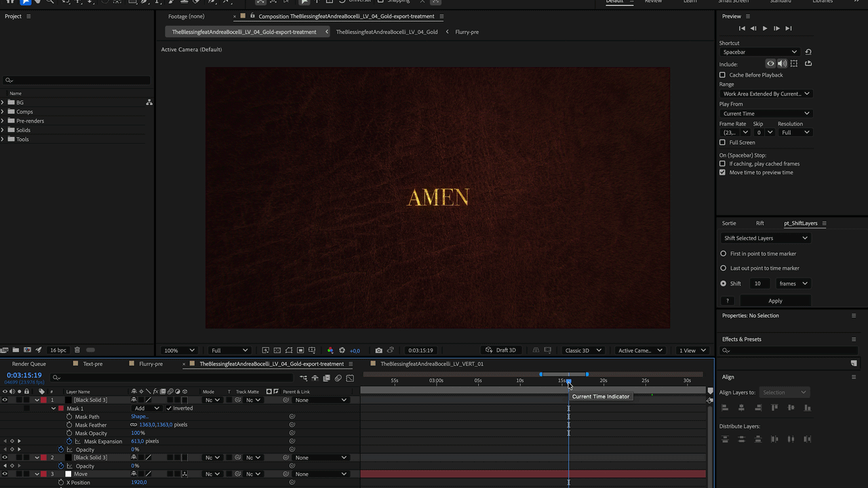Toggle include audio speaker icon in Preview

pos(782,64)
